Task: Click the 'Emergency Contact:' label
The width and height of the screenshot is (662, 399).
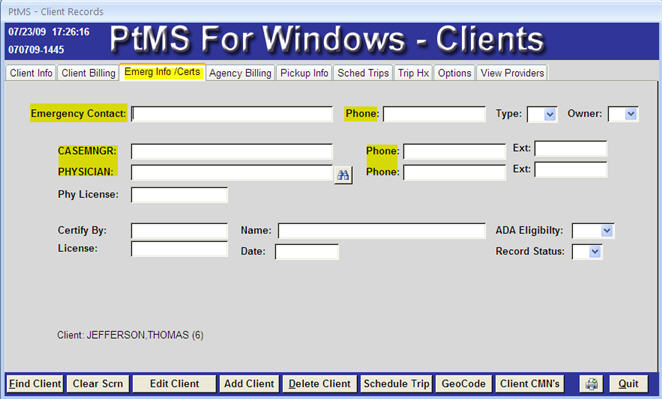Action: tap(78, 114)
